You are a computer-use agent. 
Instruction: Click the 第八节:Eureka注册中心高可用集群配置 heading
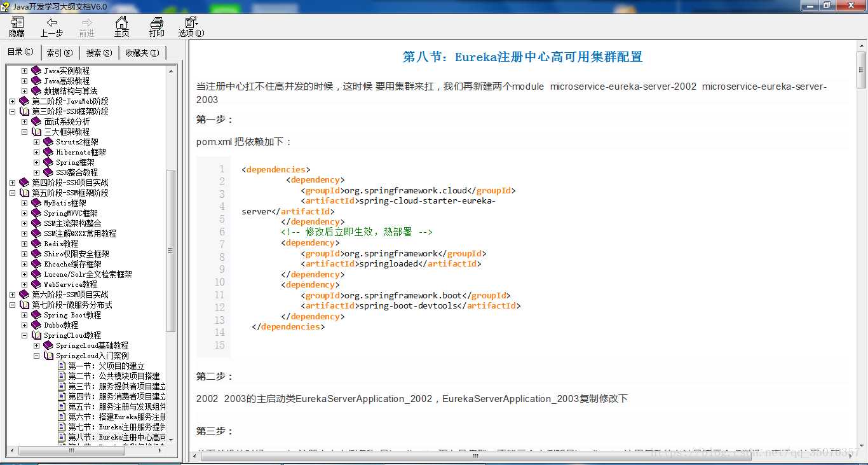[522, 57]
